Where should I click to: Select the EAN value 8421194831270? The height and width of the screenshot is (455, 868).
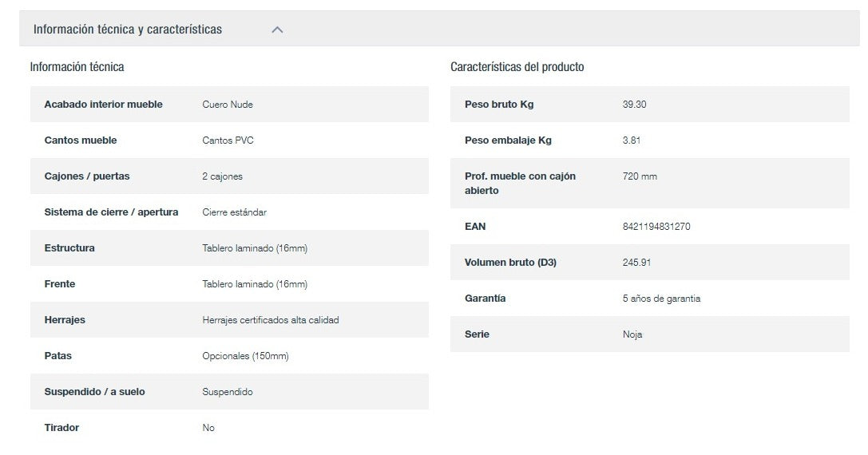656,227
